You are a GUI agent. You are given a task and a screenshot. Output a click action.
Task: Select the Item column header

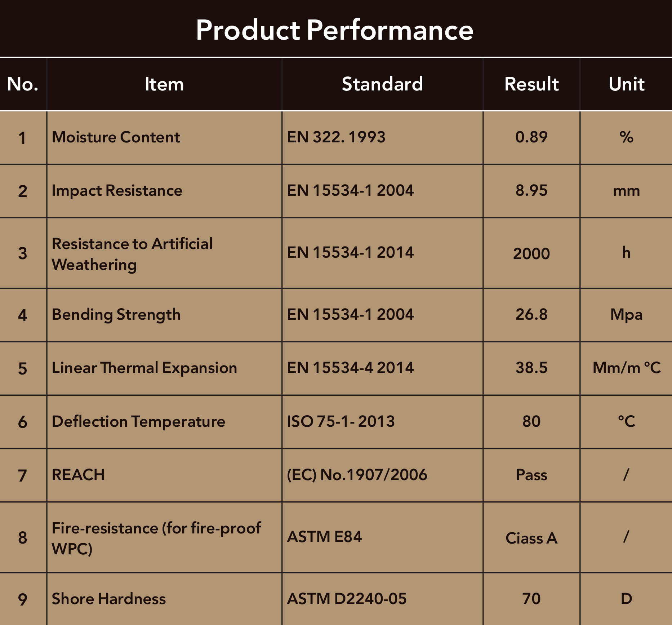click(x=164, y=84)
